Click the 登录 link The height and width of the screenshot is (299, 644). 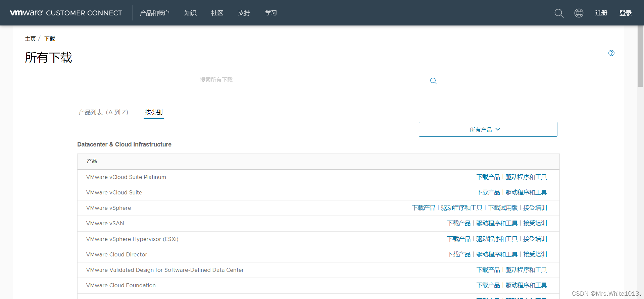626,13
